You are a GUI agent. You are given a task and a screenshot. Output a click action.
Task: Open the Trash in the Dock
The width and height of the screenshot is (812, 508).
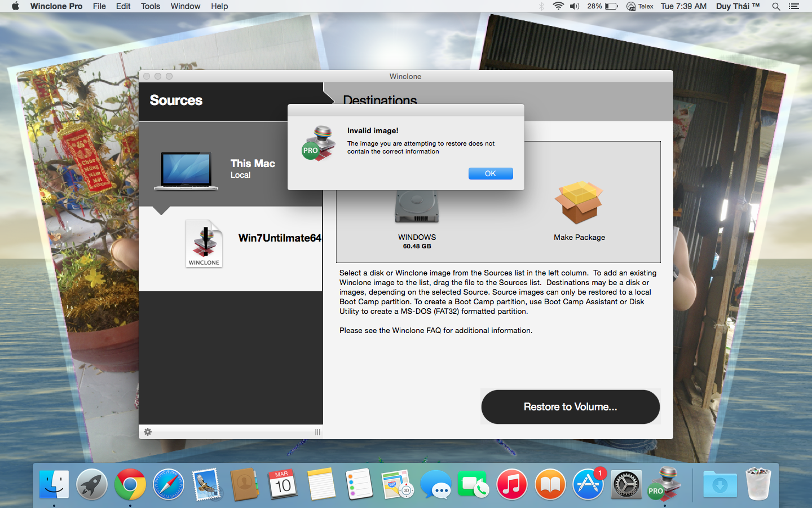click(x=758, y=484)
